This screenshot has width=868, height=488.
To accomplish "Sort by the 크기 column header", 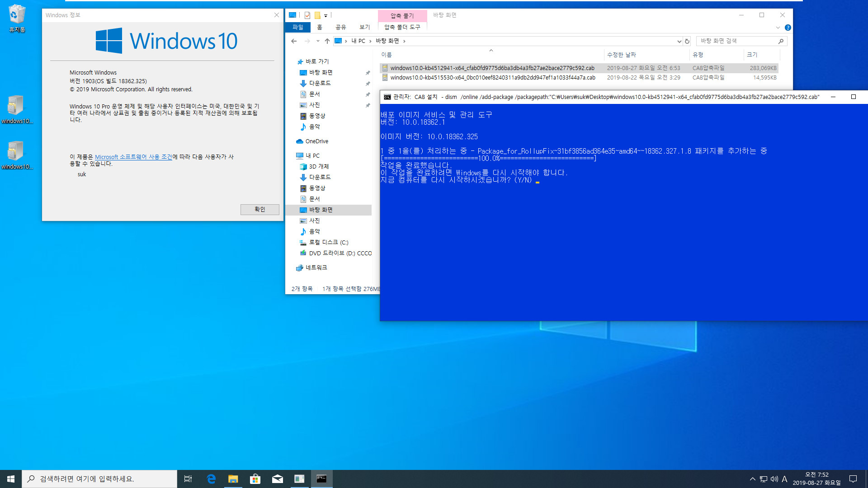I will [x=761, y=55].
